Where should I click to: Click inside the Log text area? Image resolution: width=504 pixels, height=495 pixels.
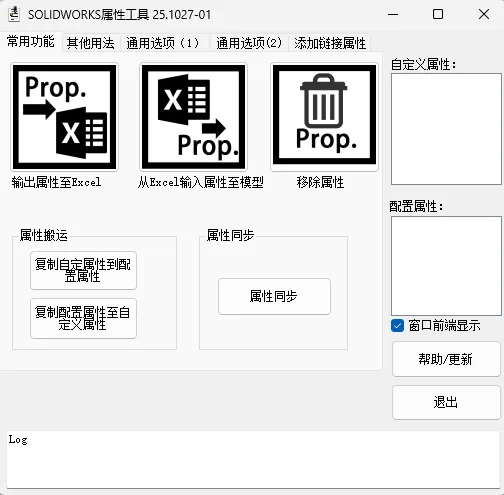(252, 460)
